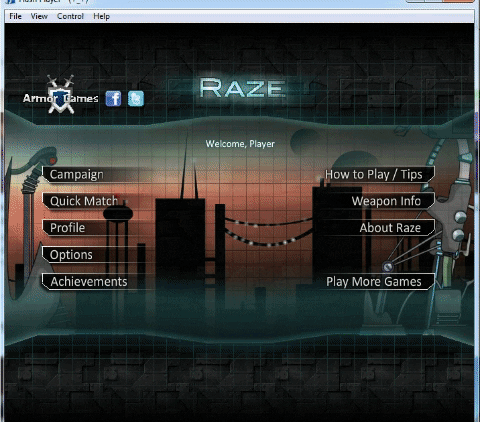Open the View menu
Image resolution: width=480 pixels, height=422 pixels.
coord(39,16)
